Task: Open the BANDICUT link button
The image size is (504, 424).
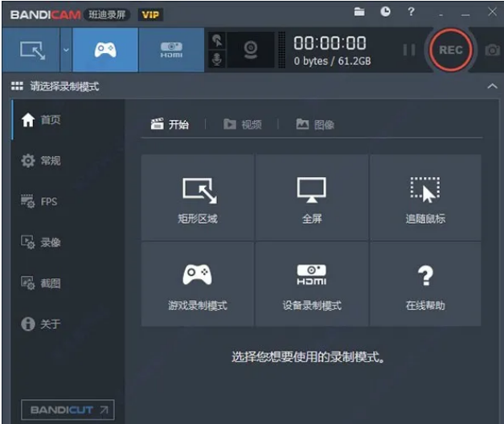Action: tap(68, 410)
